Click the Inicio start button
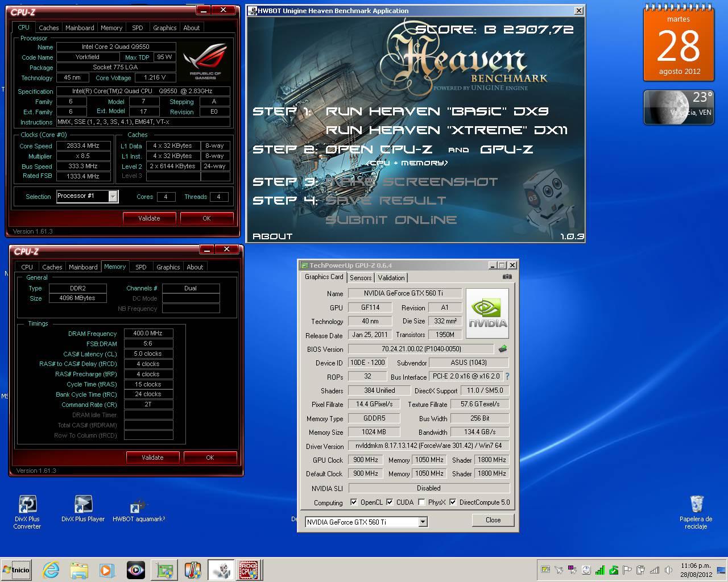 click(x=16, y=569)
